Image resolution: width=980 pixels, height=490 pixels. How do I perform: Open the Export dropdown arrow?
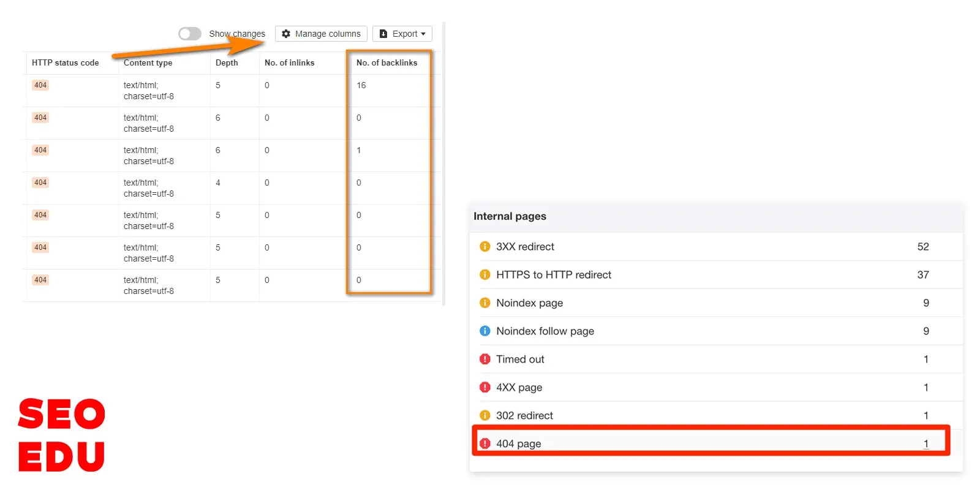423,34
